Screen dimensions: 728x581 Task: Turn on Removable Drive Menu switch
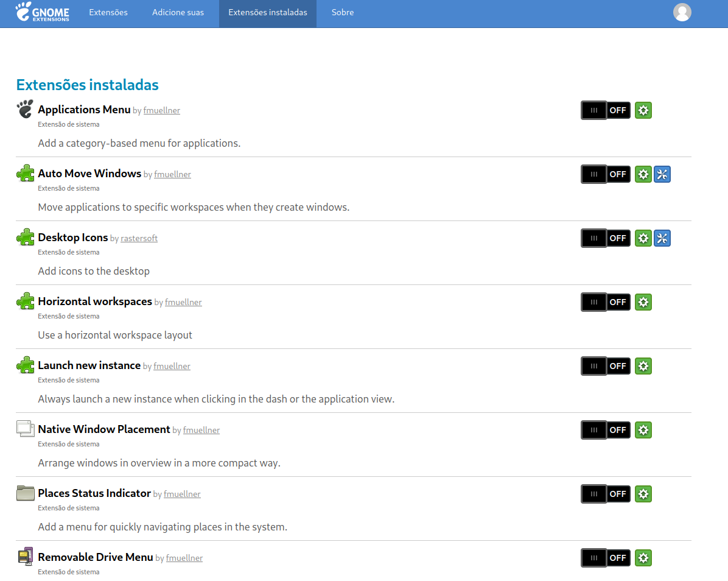tap(606, 558)
